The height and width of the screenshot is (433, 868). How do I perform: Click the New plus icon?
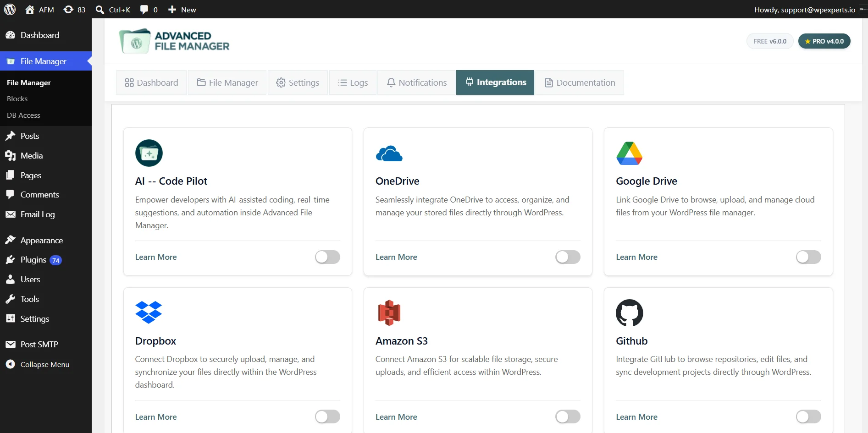pyautogui.click(x=172, y=10)
